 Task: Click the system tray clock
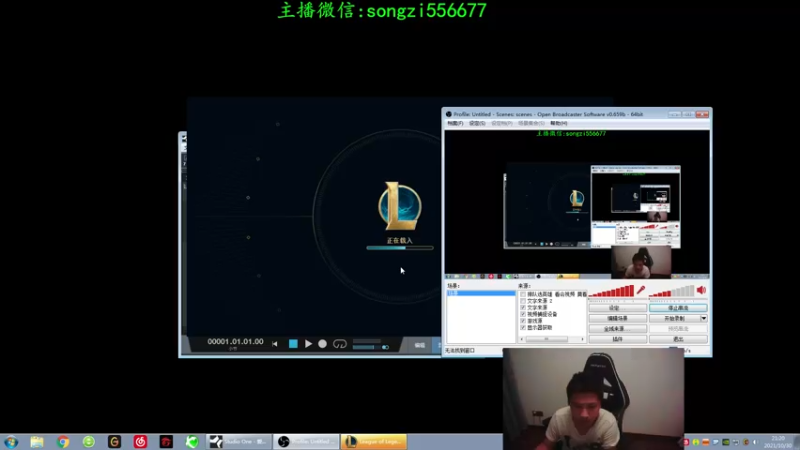(x=778, y=442)
